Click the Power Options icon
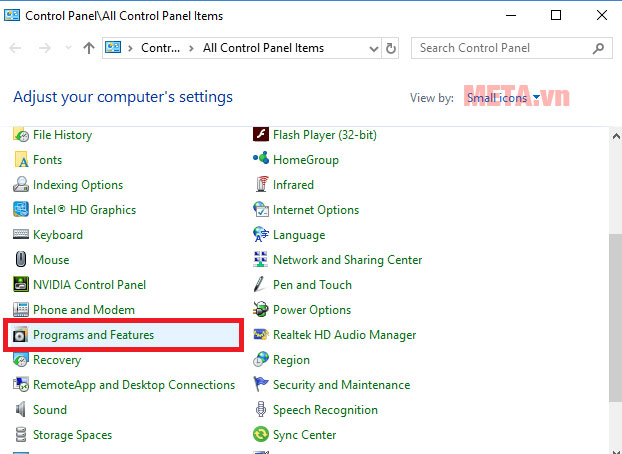Screen dimensions: 622x454 [261, 310]
